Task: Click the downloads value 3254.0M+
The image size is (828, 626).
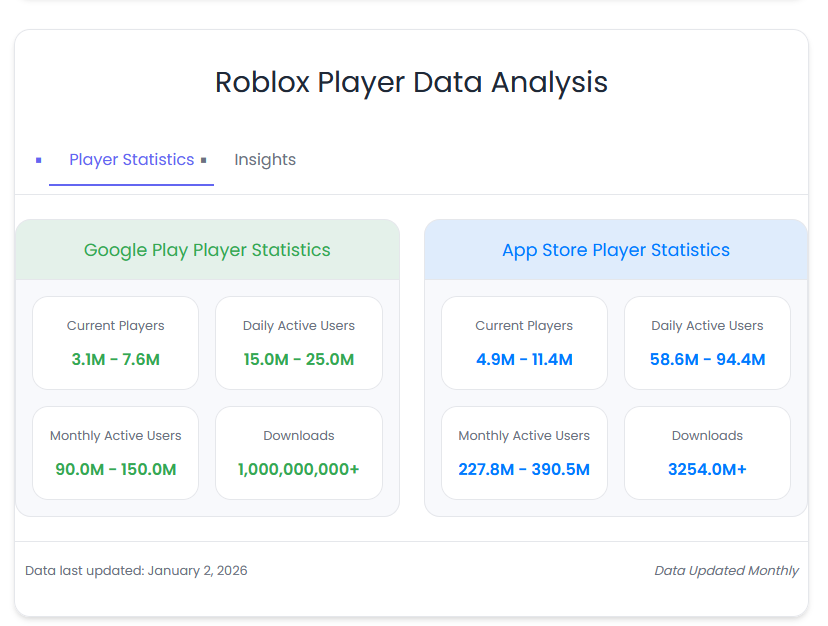Action: pos(708,469)
